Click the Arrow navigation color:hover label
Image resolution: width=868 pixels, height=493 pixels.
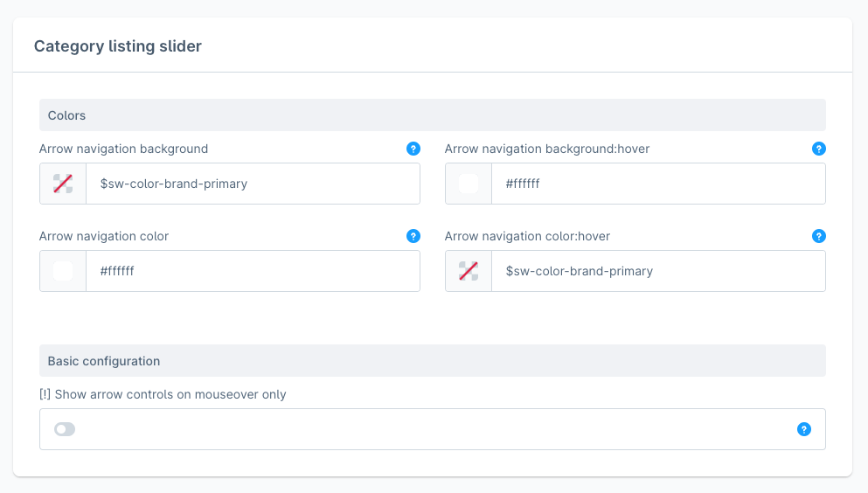pyautogui.click(x=527, y=236)
